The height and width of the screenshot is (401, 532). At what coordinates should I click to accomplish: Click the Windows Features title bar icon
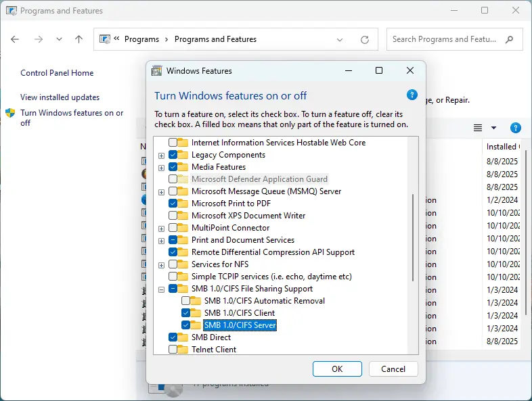click(156, 70)
